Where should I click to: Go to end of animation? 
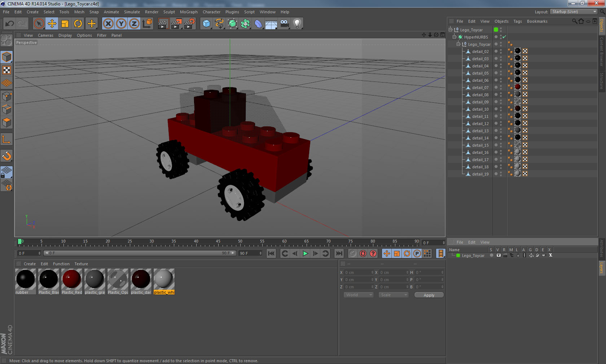[339, 253]
